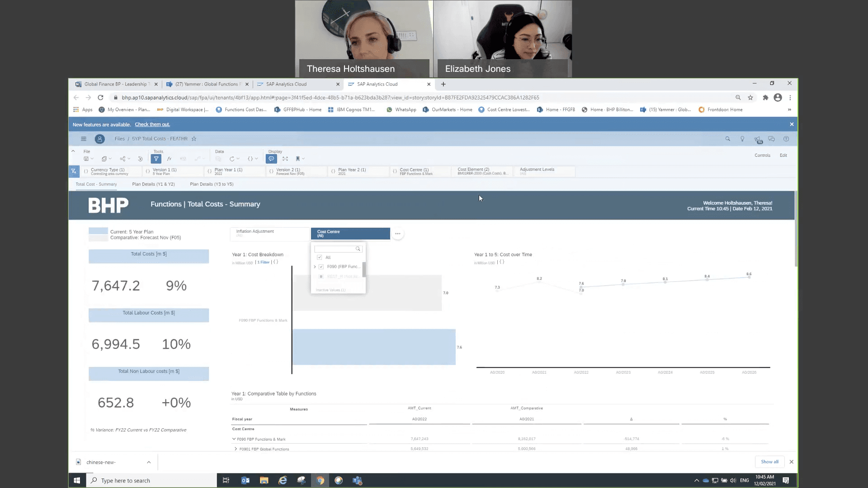Open the Share options icon
Viewport: 868px width, 488px height.
pyautogui.click(x=123, y=159)
